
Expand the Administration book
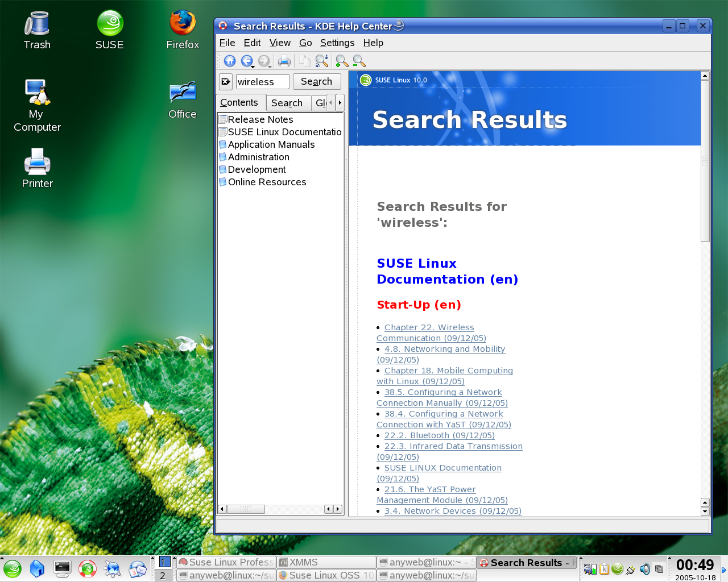[x=254, y=157]
